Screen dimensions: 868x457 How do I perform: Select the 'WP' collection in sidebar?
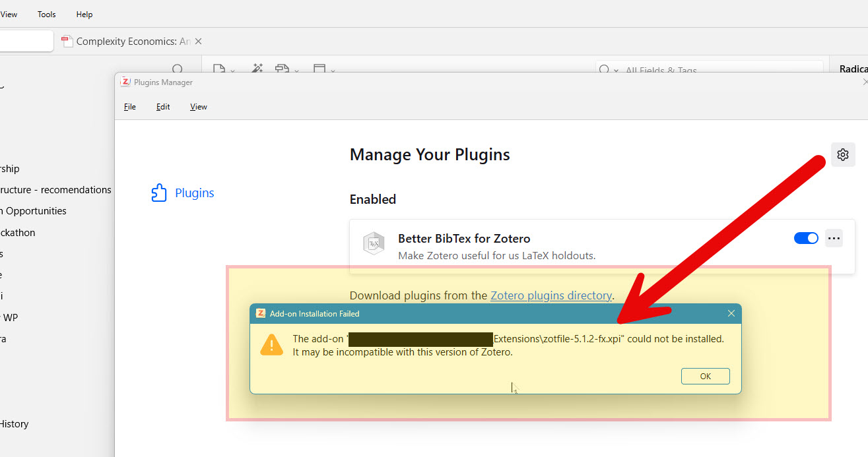[9, 317]
